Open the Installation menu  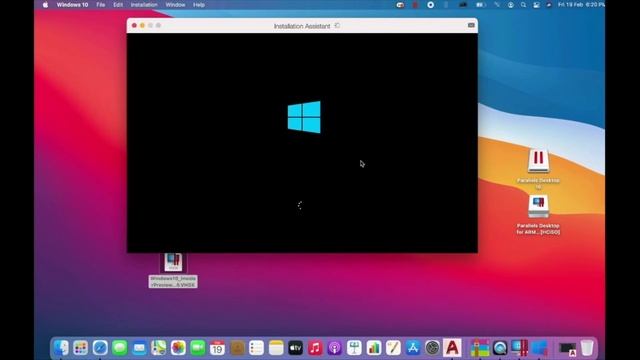click(x=144, y=5)
